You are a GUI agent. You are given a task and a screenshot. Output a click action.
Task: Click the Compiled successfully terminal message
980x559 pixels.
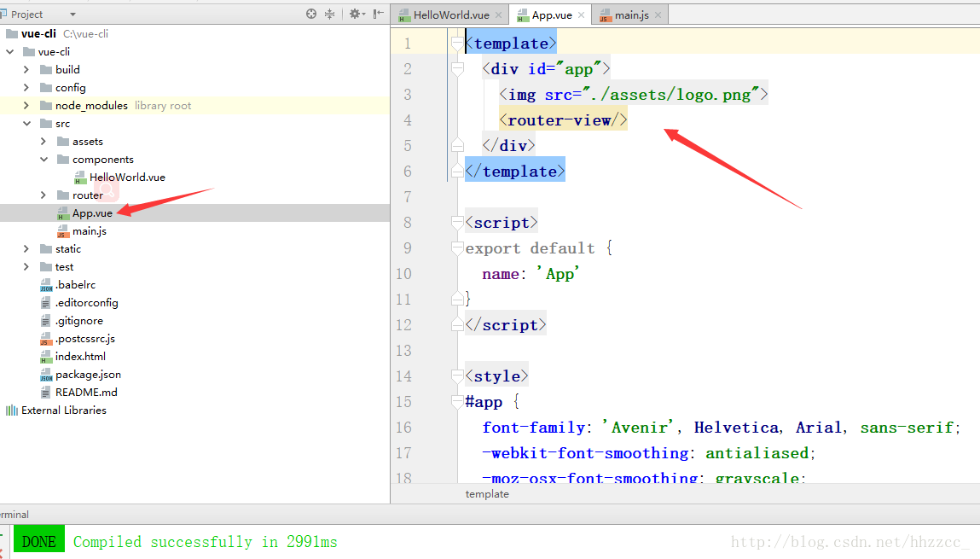click(x=205, y=541)
